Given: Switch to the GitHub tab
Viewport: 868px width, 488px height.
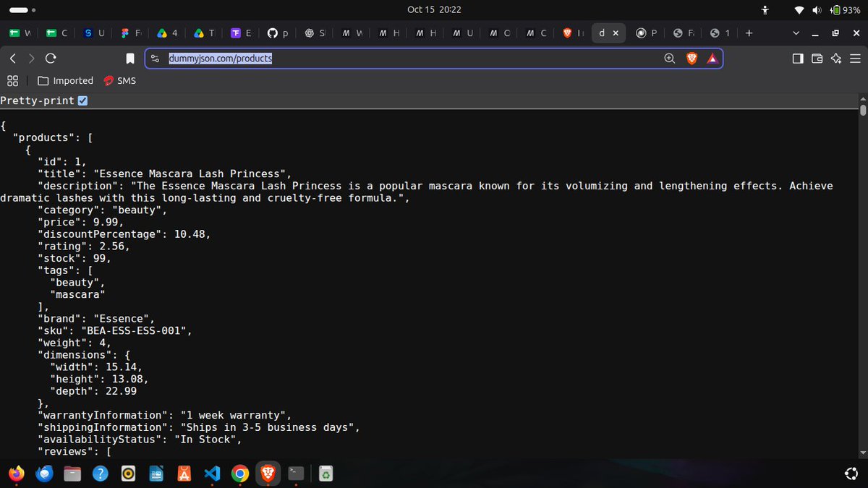Looking at the screenshot, I should click(x=278, y=33).
